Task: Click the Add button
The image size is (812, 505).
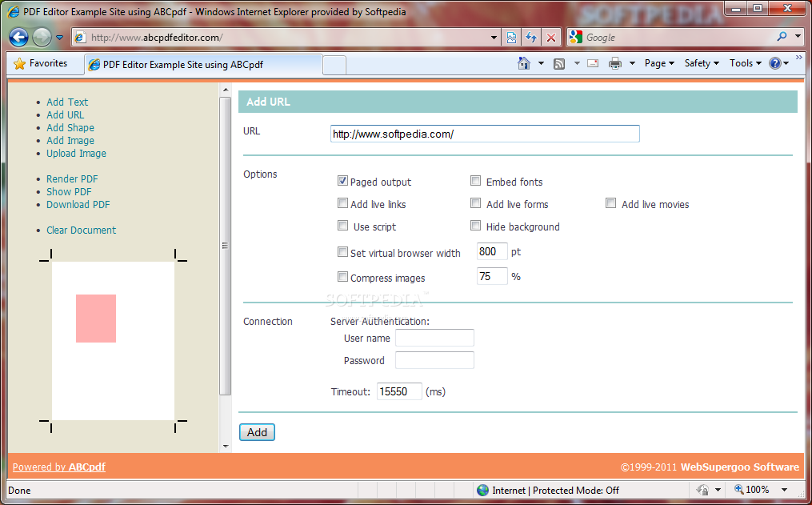Action: (x=257, y=432)
